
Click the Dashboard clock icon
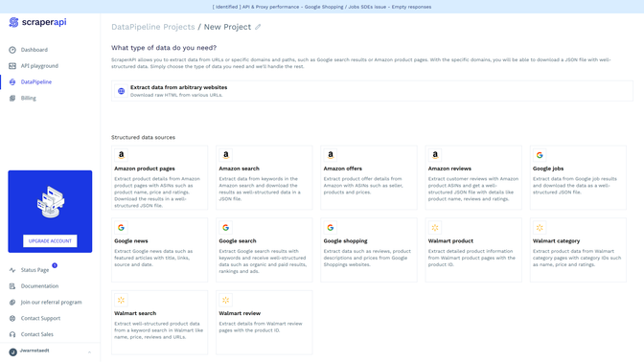(x=12, y=50)
